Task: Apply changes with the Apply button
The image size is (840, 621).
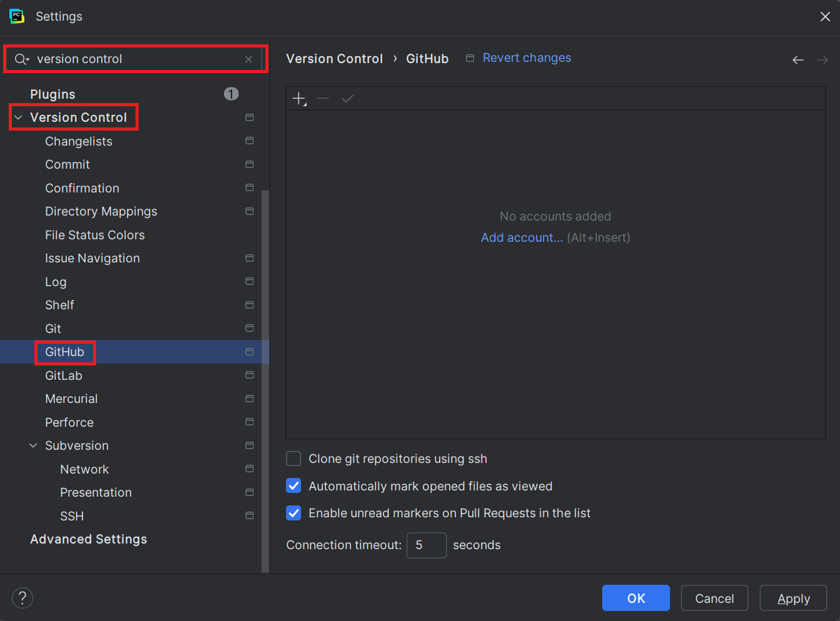Action: [793, 598]
